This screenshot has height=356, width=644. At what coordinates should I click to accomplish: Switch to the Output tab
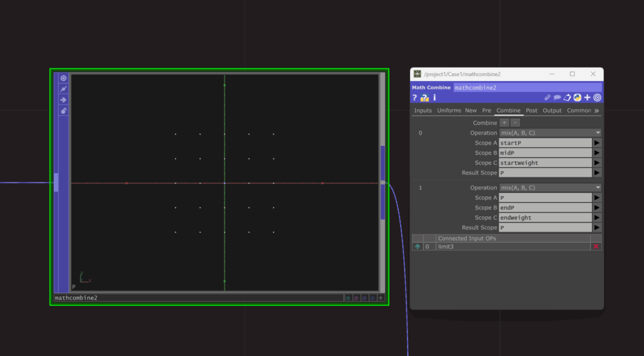coord(552,111)
